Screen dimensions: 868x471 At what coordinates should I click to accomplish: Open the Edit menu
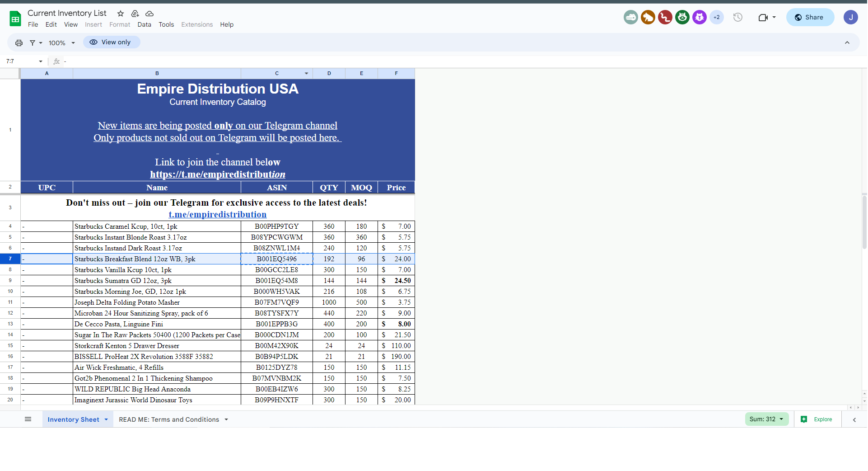pos(51,24)
